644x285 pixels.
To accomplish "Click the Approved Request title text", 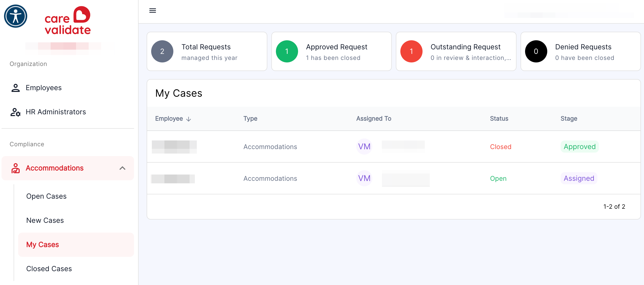I will pyautogui.click(x=337, y=47).
